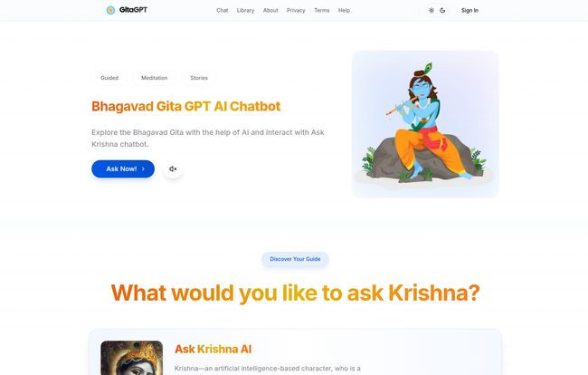Toggle the muted speaker sound button
588x375 pixels.
pos(173,168)
